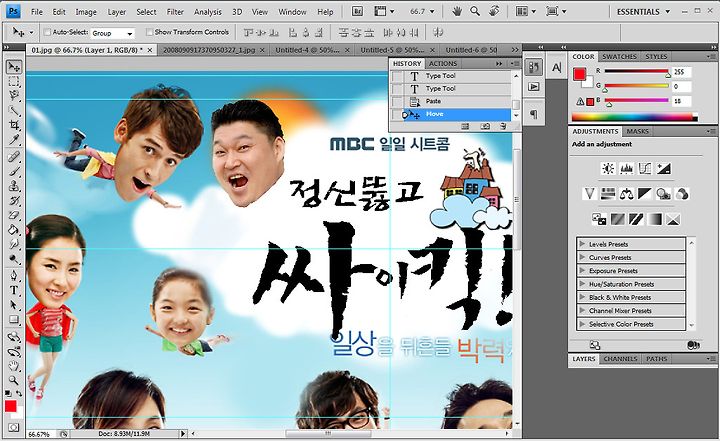Select the Hand tool in toolbox

click(x=14, y=366)
